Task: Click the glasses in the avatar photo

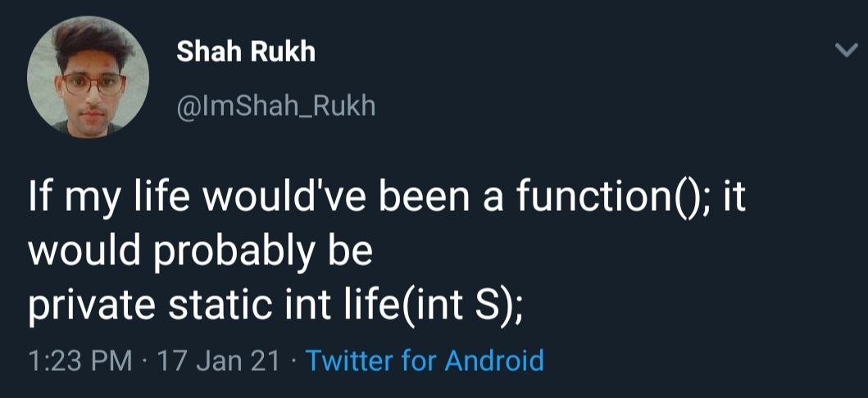Action: click(91, 83)
